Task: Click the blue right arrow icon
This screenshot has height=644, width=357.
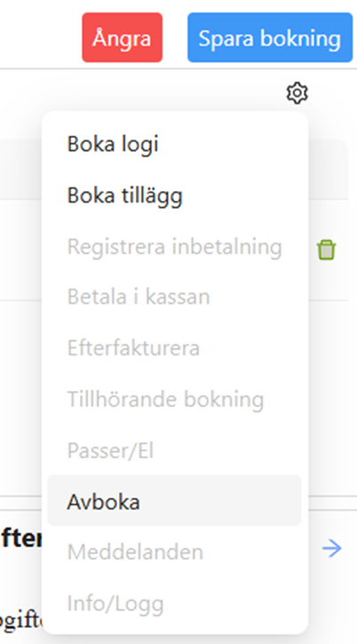Action: 332,549
